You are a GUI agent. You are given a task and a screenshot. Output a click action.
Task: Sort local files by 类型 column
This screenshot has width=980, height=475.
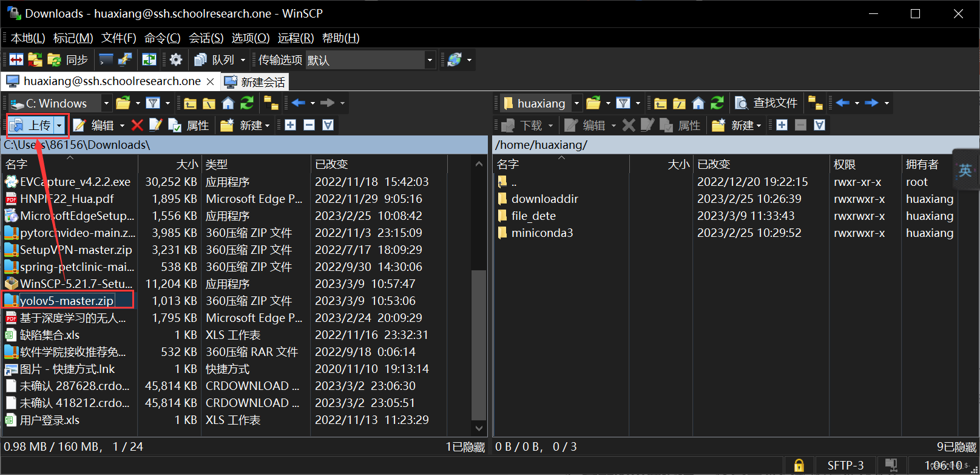click(255, 164)
